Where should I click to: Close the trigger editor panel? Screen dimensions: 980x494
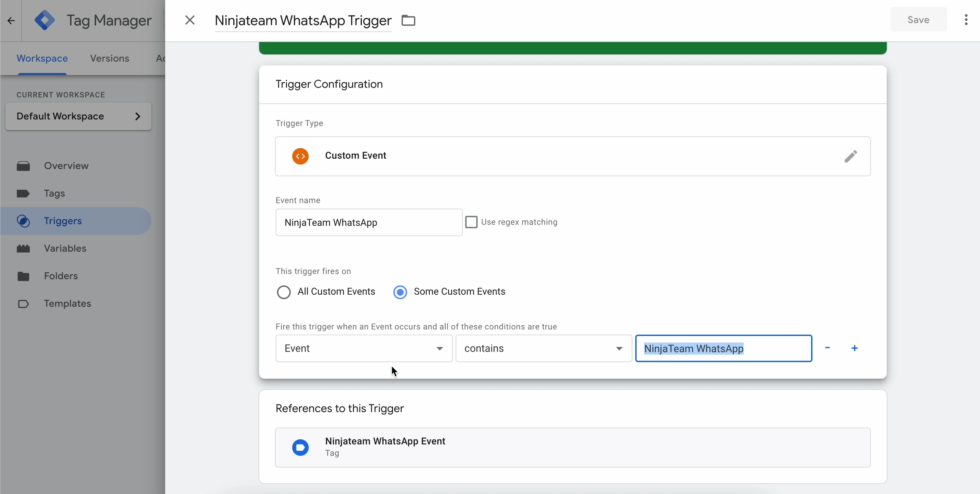pos(190,20)
